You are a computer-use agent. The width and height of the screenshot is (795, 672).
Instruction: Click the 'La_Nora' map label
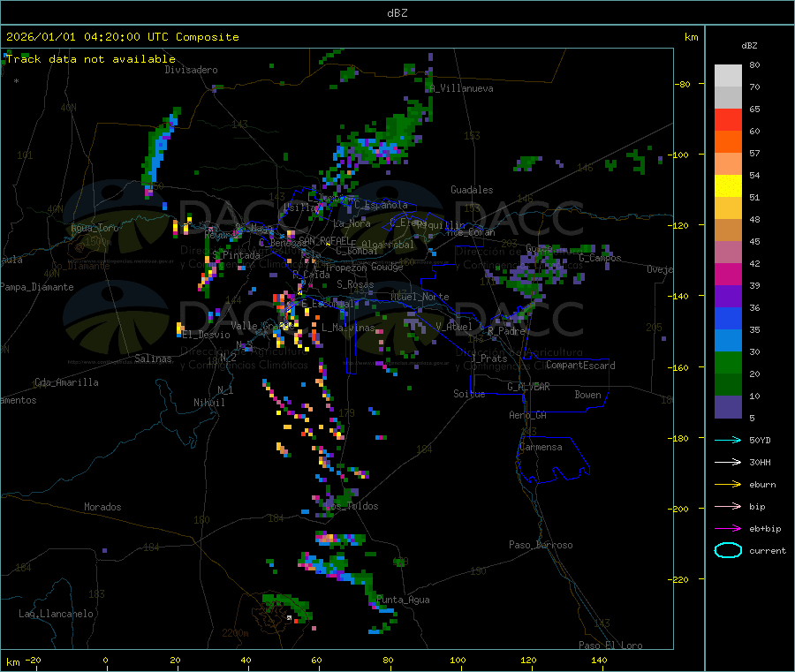point(352,223)
